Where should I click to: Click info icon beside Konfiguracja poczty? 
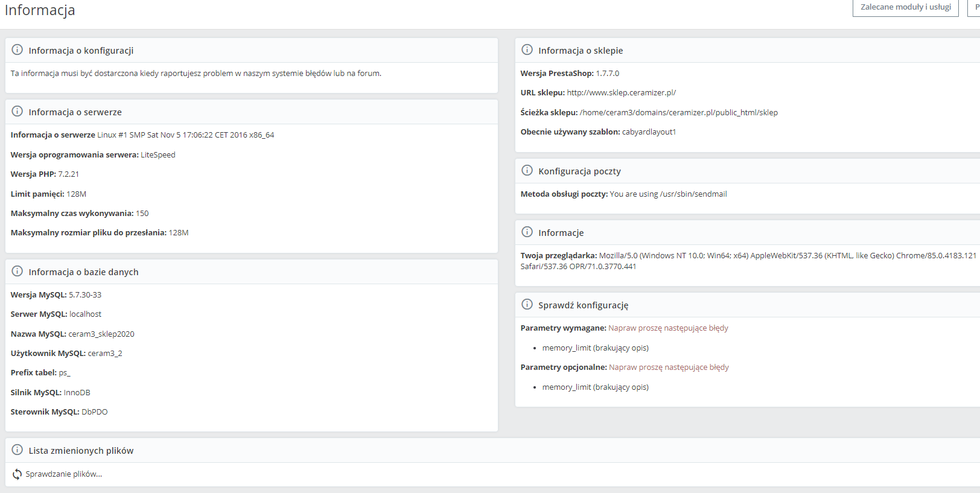click(x=527, y=171)
